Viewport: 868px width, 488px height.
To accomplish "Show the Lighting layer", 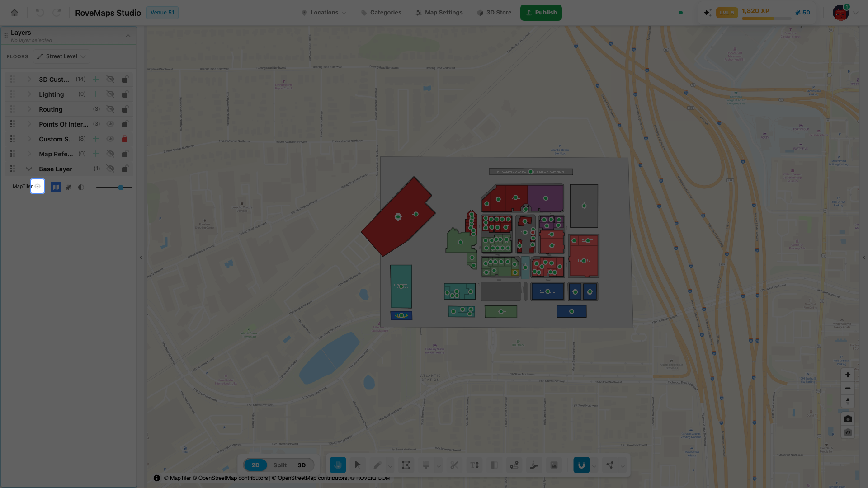I will coord(110,94).
